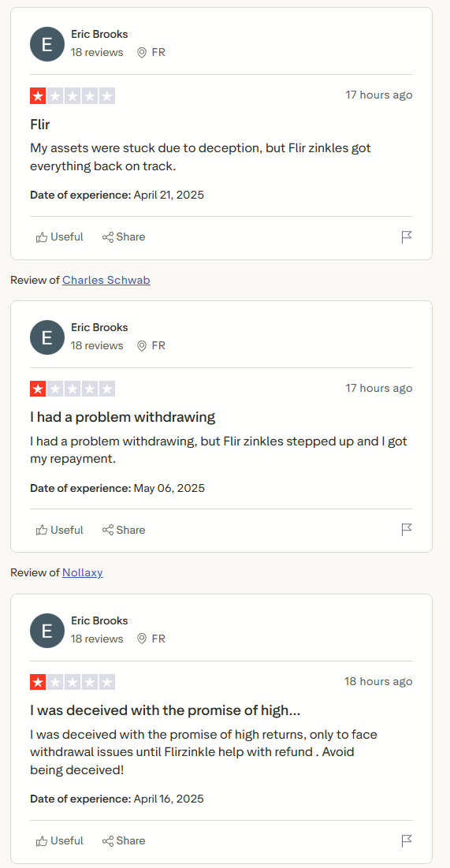450x868 pixels.
Task: Open Eric Brooks profile name in first review
Action: [x=99, y=35]
